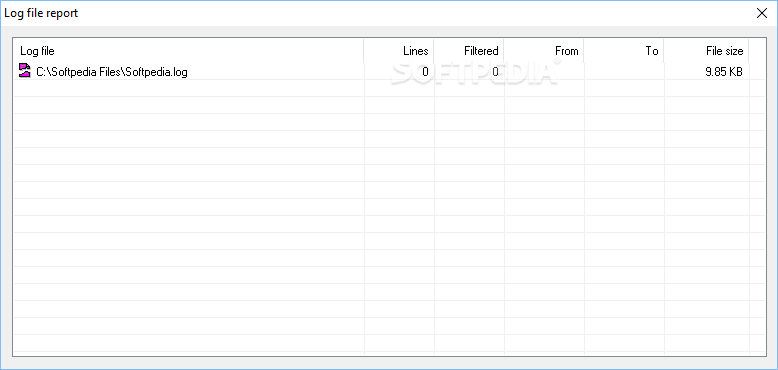Click the pink log file icon
This screenshot has width=778, height=370.
(x=24, y=70)
